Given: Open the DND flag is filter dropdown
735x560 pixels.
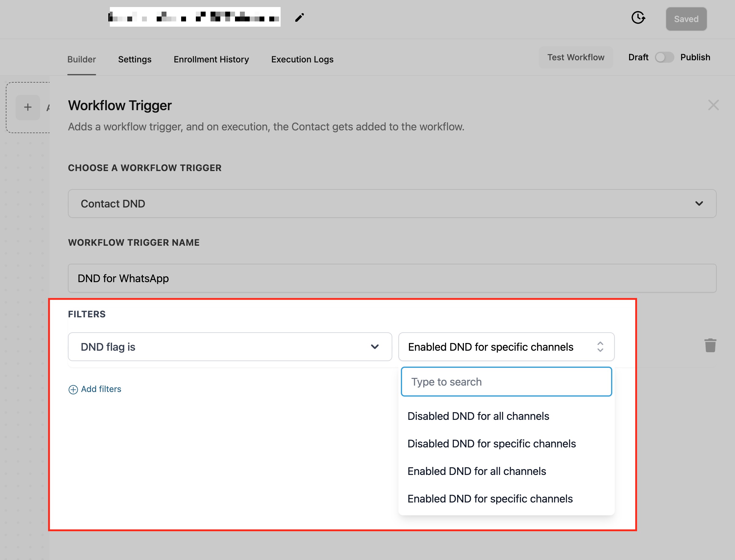Looking at the screenshot, I should pyautogui.click(x=230, y=347).
